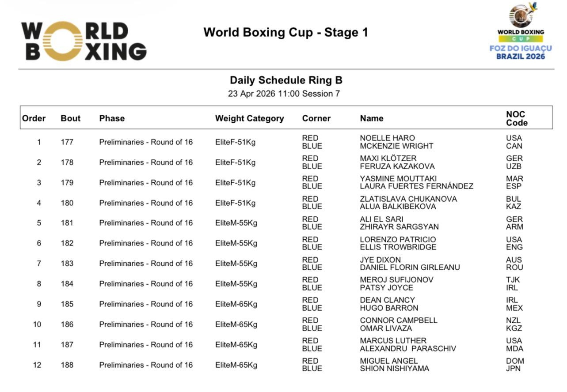Screen dimensions: 567x392
Task: Click EliteM-55Kg in bout 181 row
Action: (236, 223)
